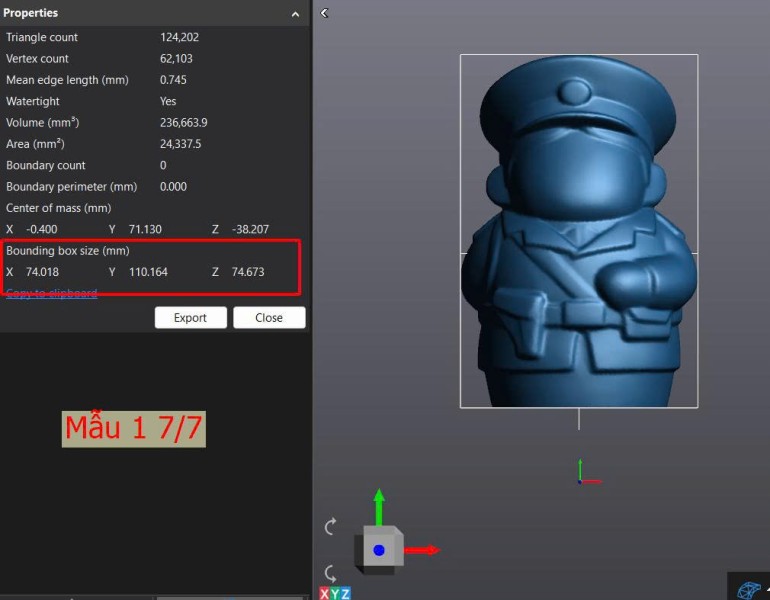Click the Bounding box size (mm) label
Viewport: 770px width, 600px height.
click(68, 251)
